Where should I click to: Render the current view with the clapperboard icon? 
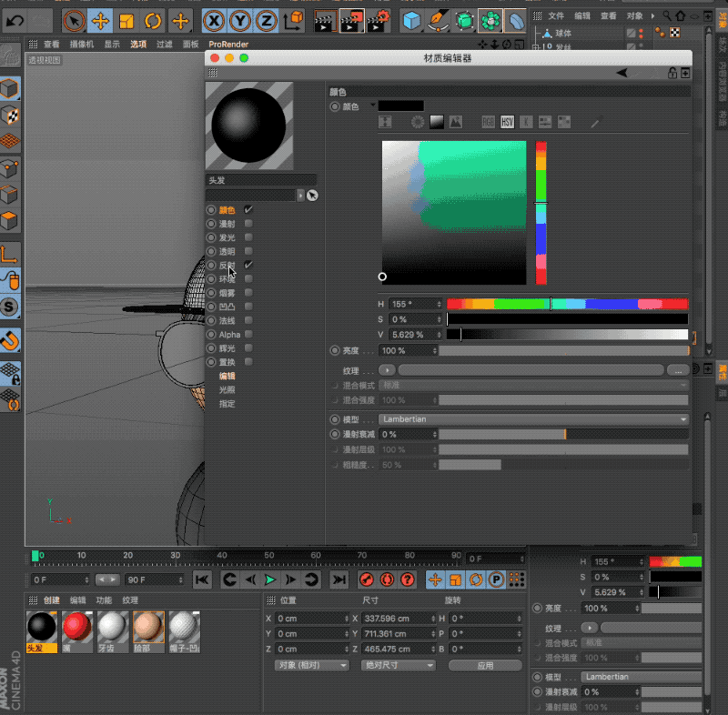tap(324, 21)
